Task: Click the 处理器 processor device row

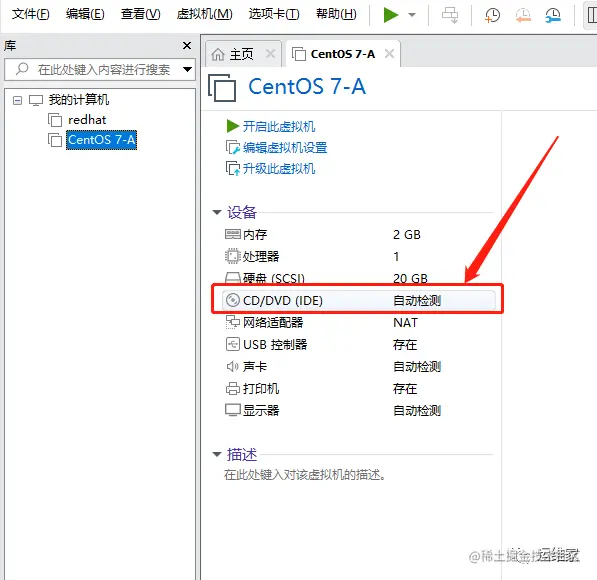Action: (x=359, y=256)
